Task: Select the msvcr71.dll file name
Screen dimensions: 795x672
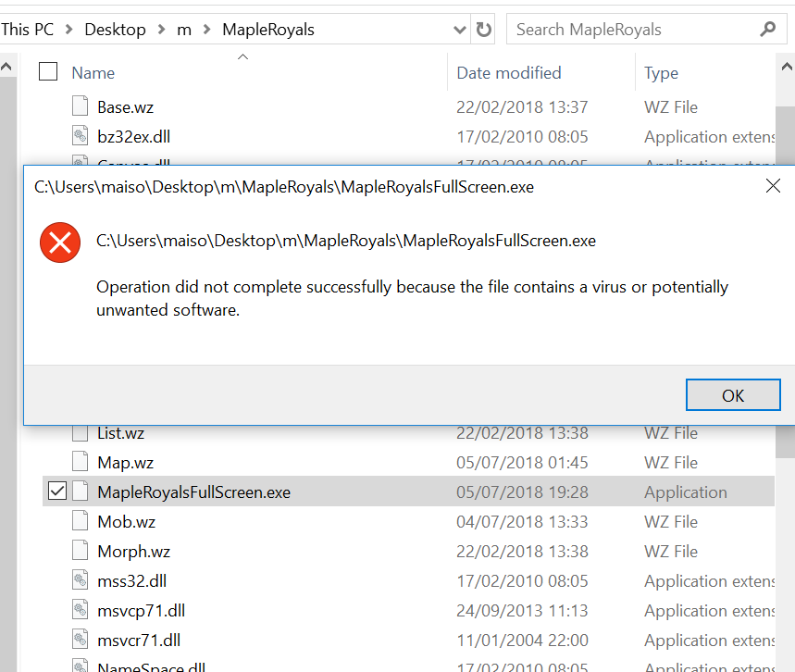Action: coord(139,640)
